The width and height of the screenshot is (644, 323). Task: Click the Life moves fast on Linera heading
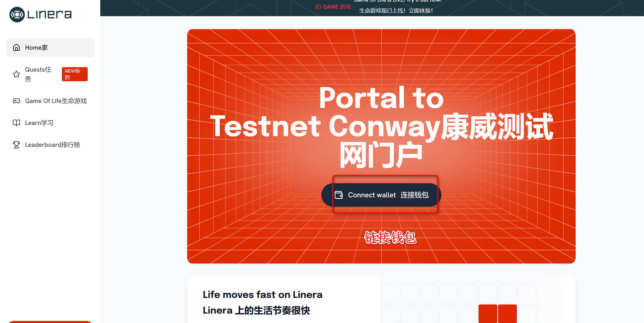pos(262,295)
